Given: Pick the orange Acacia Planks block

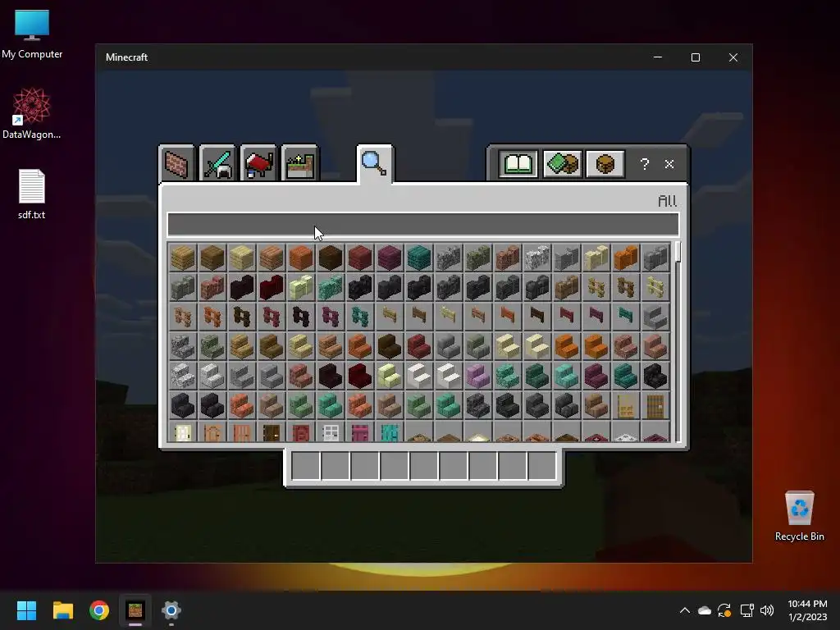Looking at the screenshot, I should 300,258.
